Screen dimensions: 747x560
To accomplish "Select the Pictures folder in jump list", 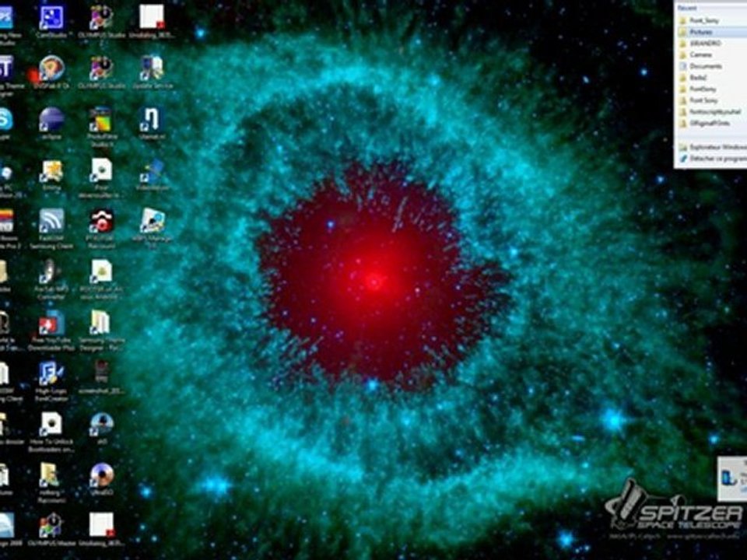I will click(712, 32).
